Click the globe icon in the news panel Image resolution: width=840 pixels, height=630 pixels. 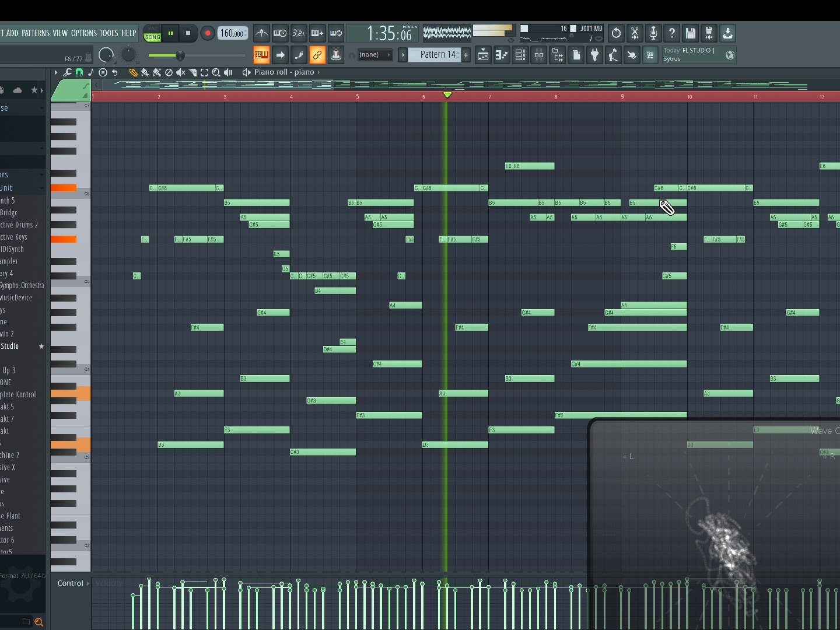[730, 55]
